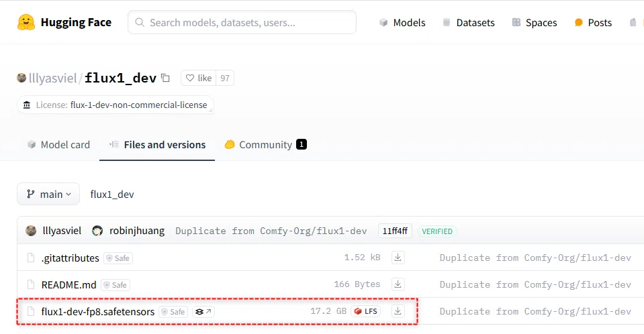Click the LFS badge on flux1-dev-fp8.safetensors
The height and width of the screenshot is (334, 644).
pyautogui.click(x=366, y=311)
